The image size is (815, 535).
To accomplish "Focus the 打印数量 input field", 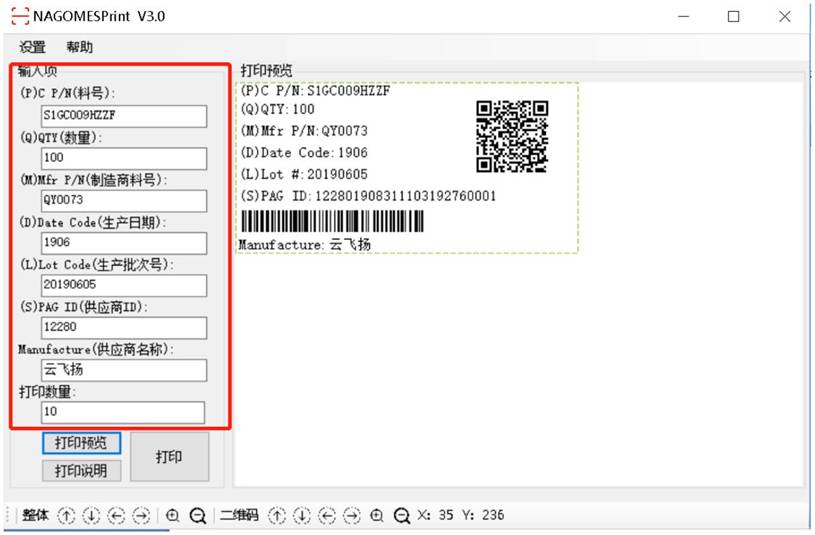I will tap(123, 412).
